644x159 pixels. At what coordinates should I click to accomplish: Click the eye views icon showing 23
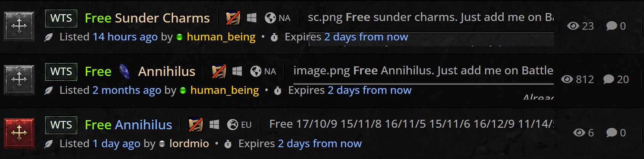(573, 26)
